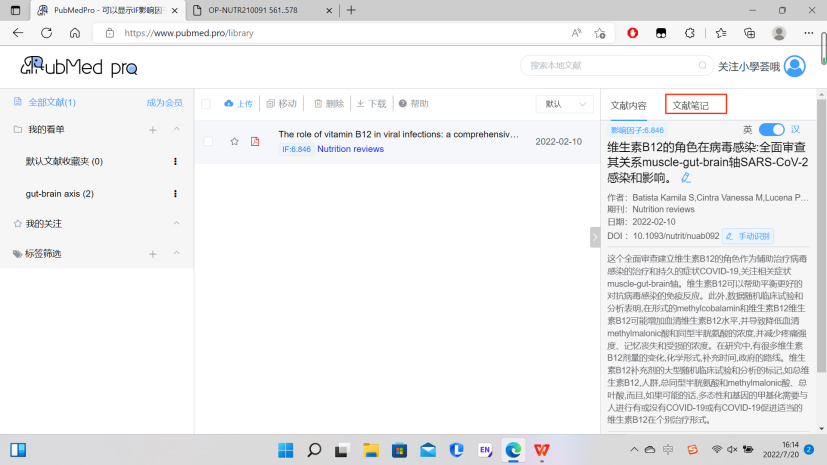Open the 默认 sort dropdown
827x465 pixels.
click(565, 104)
